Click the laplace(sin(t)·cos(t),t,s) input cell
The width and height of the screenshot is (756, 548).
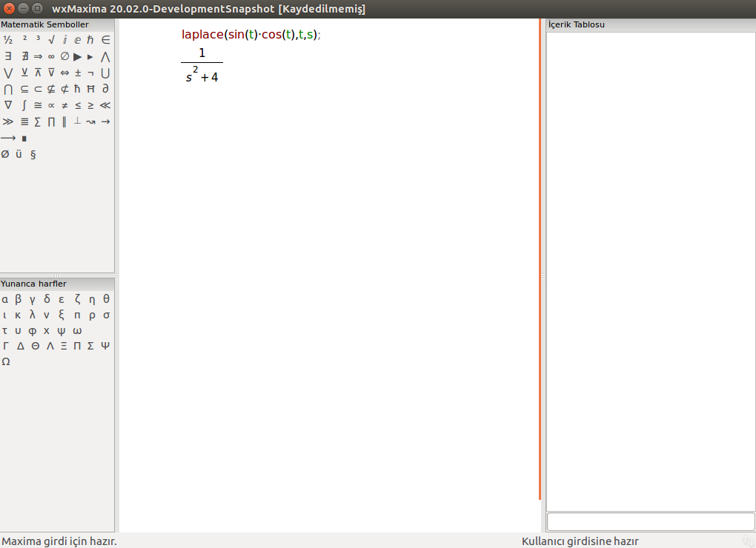tap(251, 35)
